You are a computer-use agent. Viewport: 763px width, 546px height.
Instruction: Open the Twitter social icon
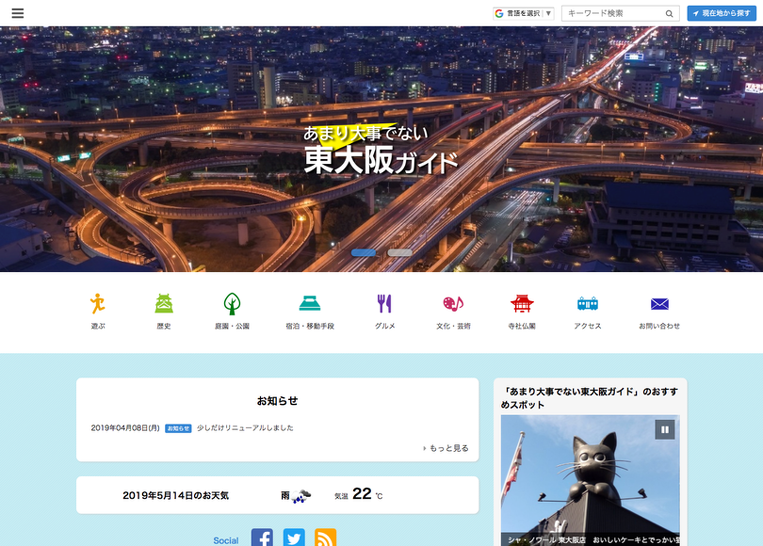pos(294,538)
